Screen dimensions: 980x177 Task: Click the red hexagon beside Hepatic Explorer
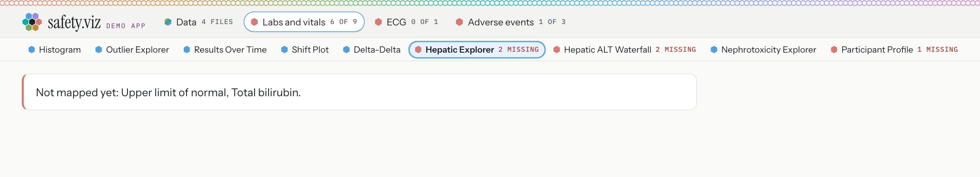click(418, 49)
